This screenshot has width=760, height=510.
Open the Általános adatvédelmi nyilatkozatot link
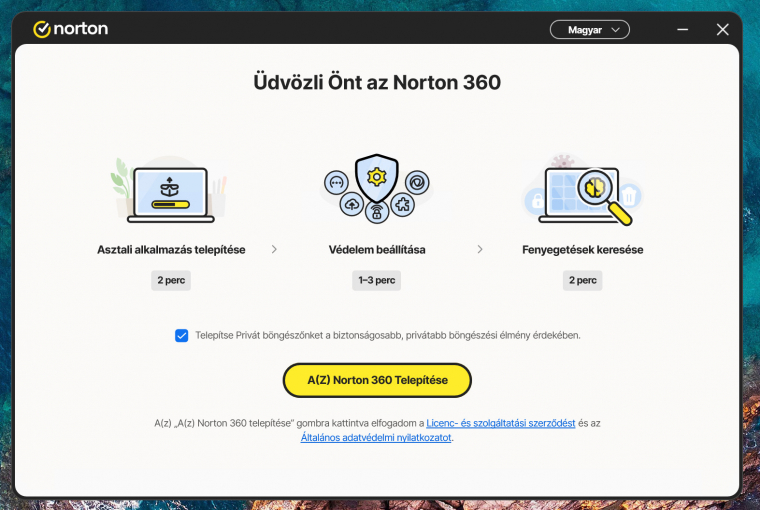[x=376, y=438]
